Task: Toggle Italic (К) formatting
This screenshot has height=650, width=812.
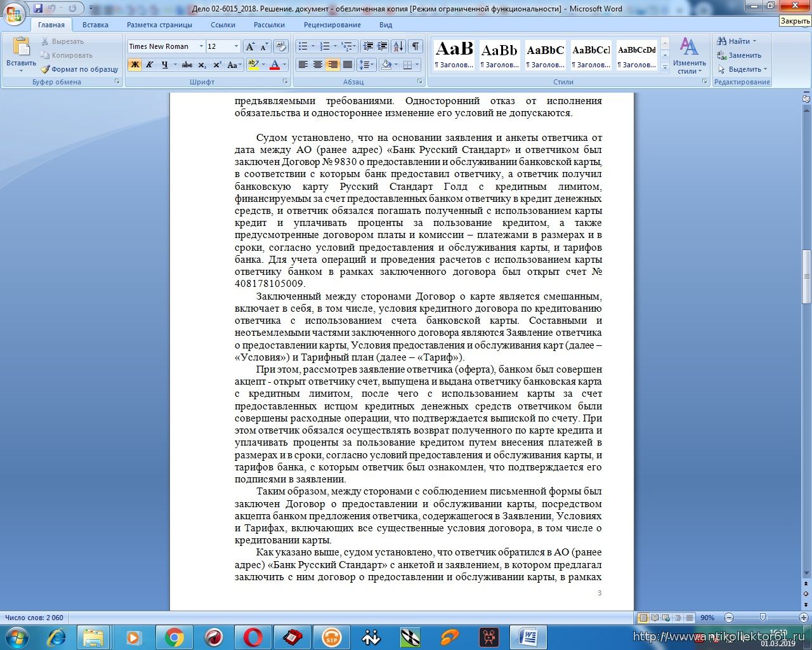Action: [x=150, y=65]
